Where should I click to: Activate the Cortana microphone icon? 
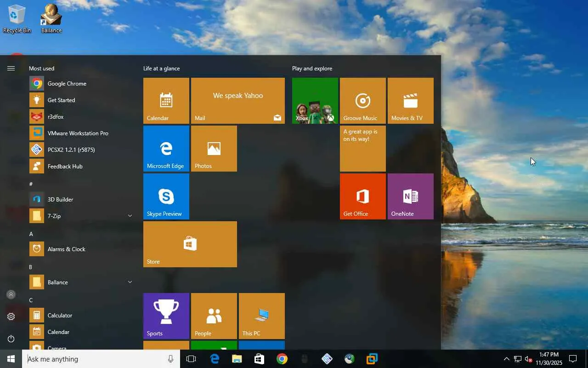point(170,359)
